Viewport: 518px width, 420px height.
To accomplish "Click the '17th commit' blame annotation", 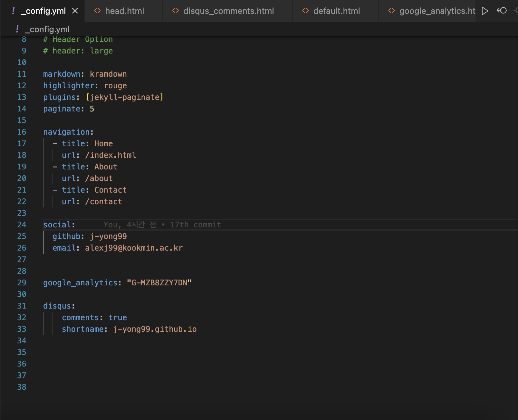I will (196, 225).
